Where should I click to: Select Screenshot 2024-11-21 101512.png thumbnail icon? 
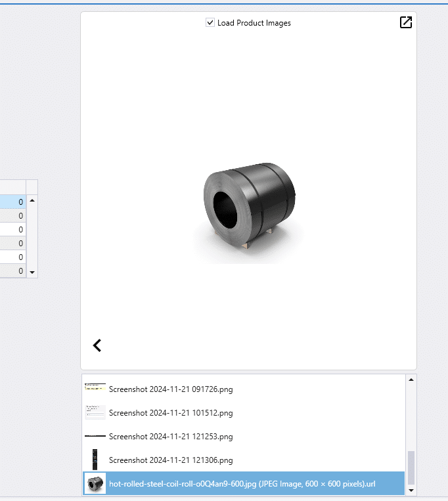tap(95, 412)
